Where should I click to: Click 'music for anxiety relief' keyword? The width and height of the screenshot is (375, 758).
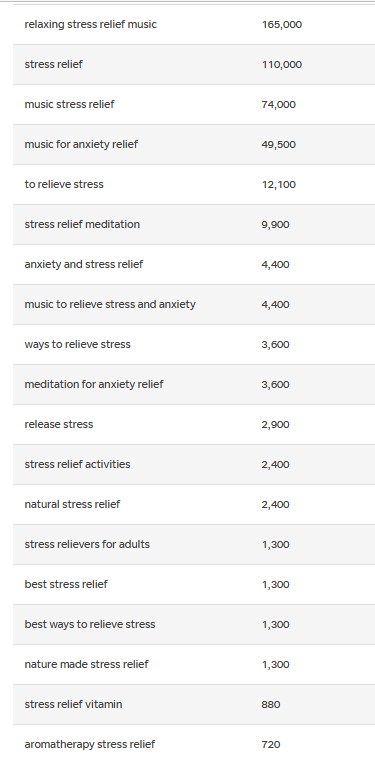coord(81,144)
